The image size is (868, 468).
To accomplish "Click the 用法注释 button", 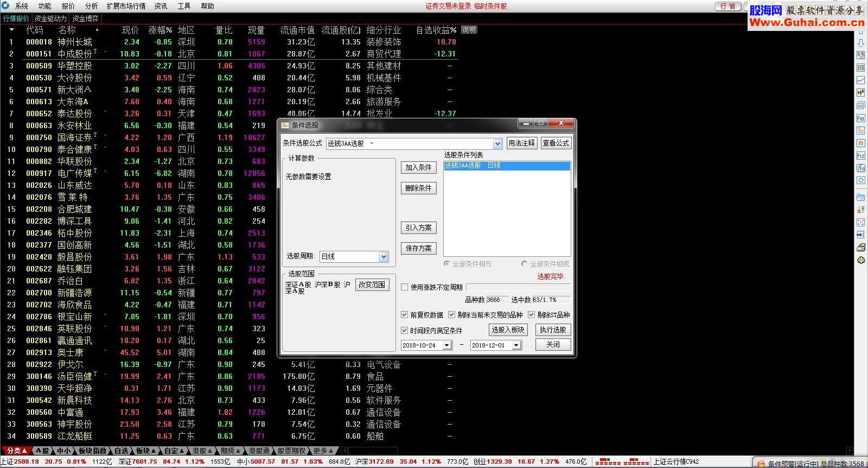I will [521, 143].
